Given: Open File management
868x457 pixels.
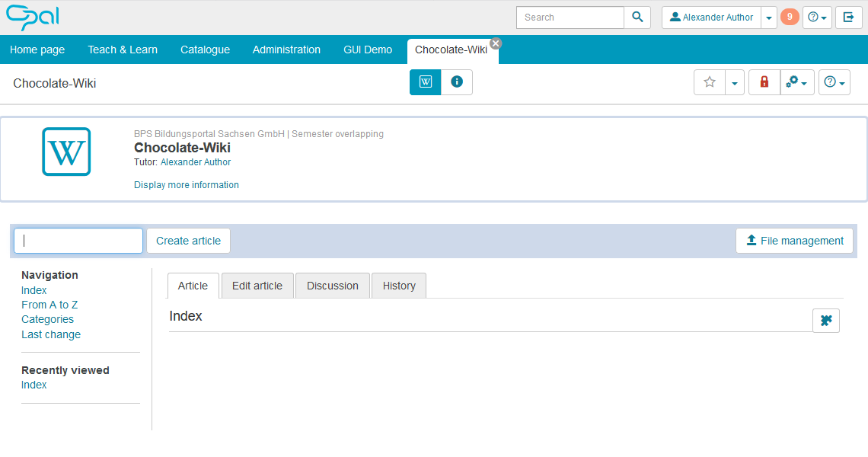Looking at the screenshot, I should click(x=794, y=241).
